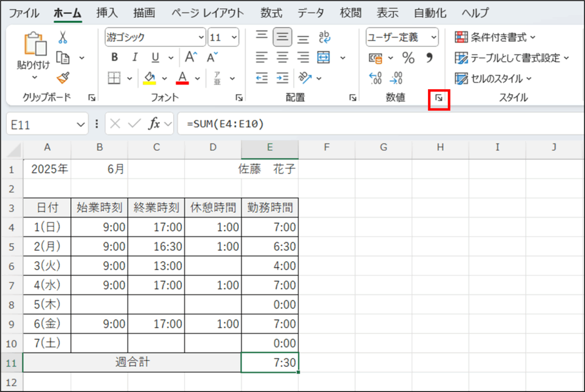Screen dimensions: 585x392
Task: Click the Merge and Center icon
Action: coord(323,58)
